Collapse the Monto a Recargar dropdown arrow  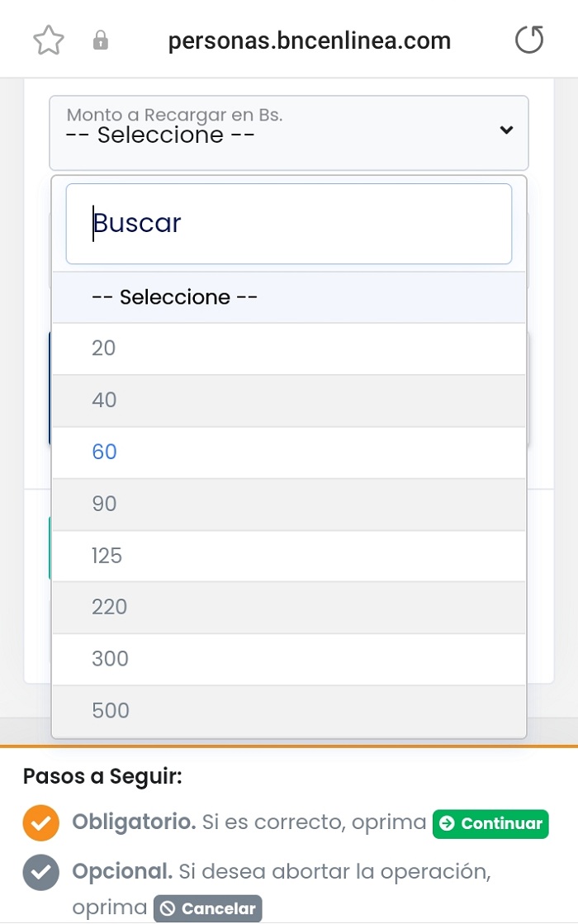click(x=506, y=130)
